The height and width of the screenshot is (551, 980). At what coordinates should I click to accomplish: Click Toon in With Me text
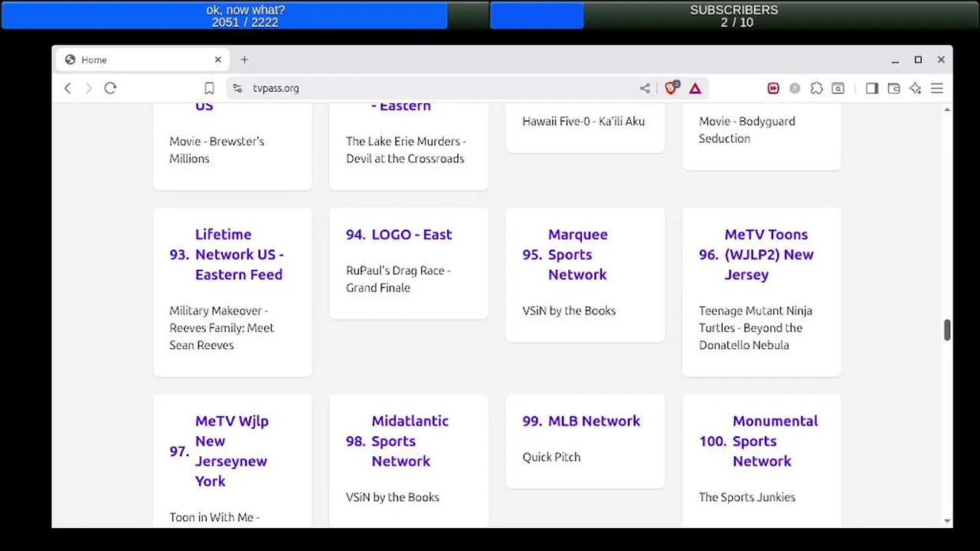click(214, 518)
